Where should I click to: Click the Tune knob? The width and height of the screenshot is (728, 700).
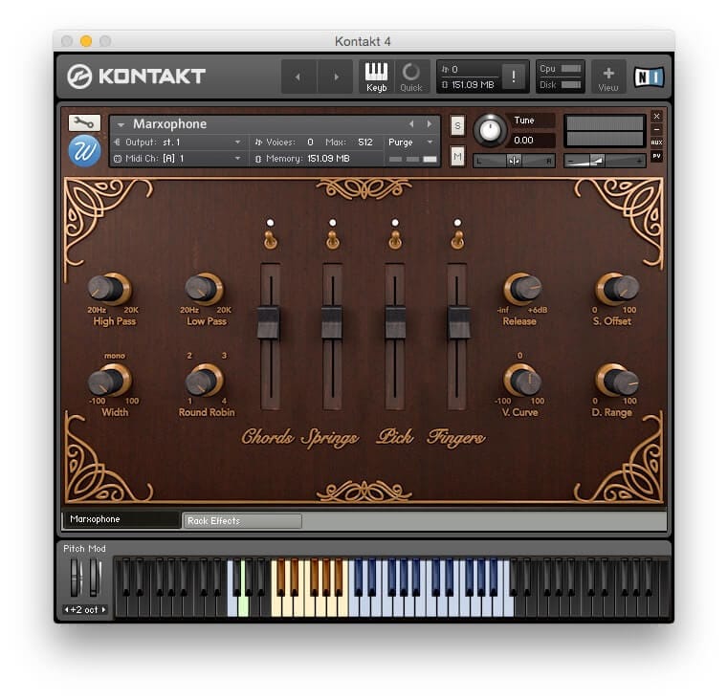(490, 130)
